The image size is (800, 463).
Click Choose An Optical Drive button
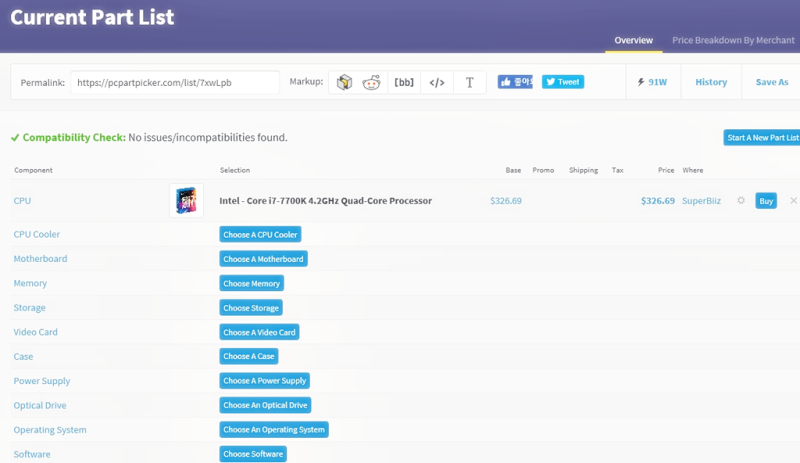[x=265, y=405]
